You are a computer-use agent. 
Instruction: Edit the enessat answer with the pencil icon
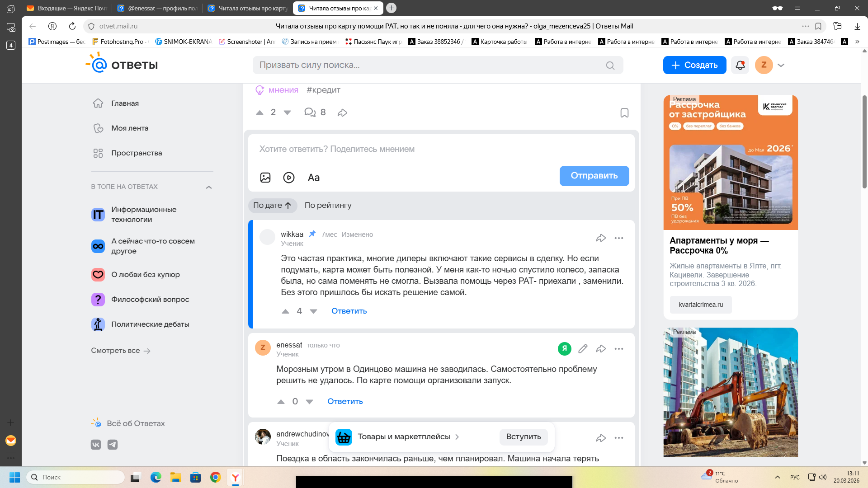(x=583, y=348)
